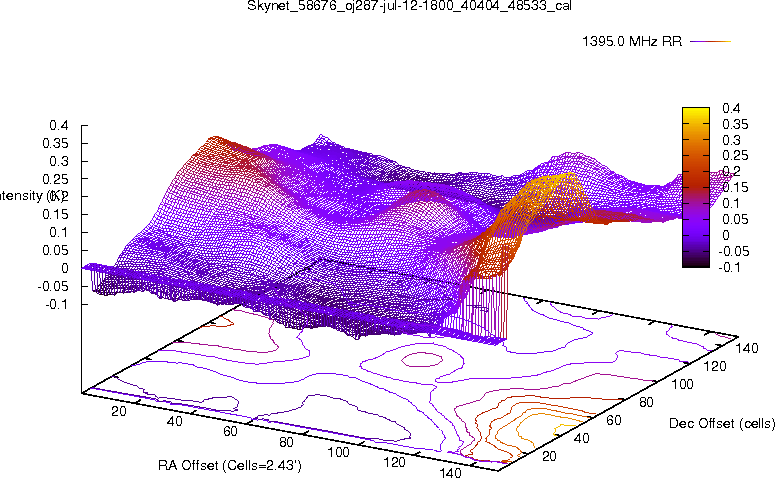The height and width of the screenshot is (478, 775).
Task: Pick tick 60 on the Dec Offset axis
Action: click(613, 420)
